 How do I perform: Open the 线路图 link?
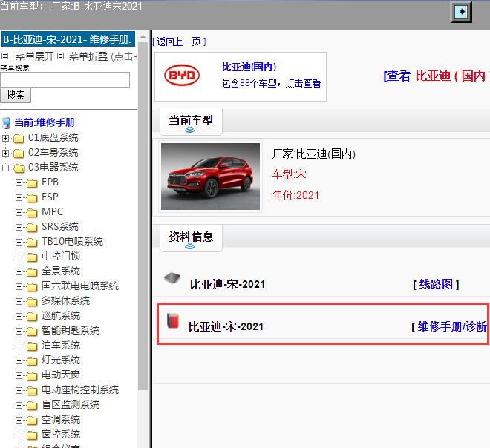coord(436,284)
